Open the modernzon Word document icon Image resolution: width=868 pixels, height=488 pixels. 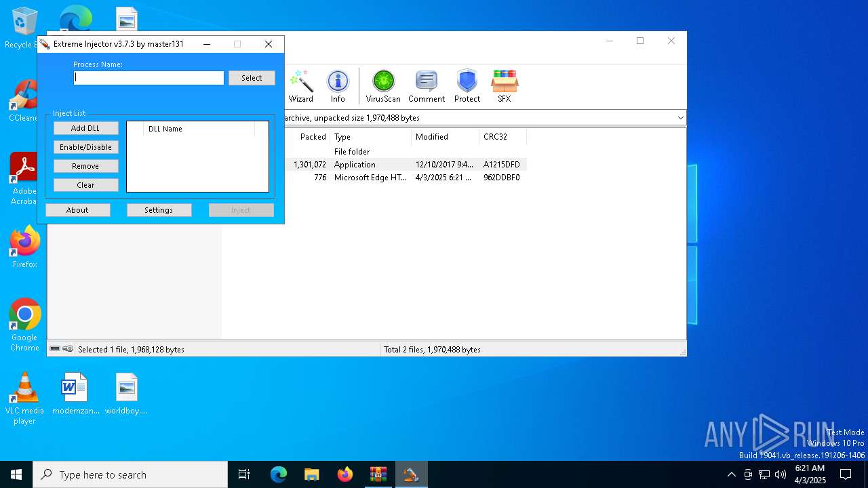coord(75,394)
